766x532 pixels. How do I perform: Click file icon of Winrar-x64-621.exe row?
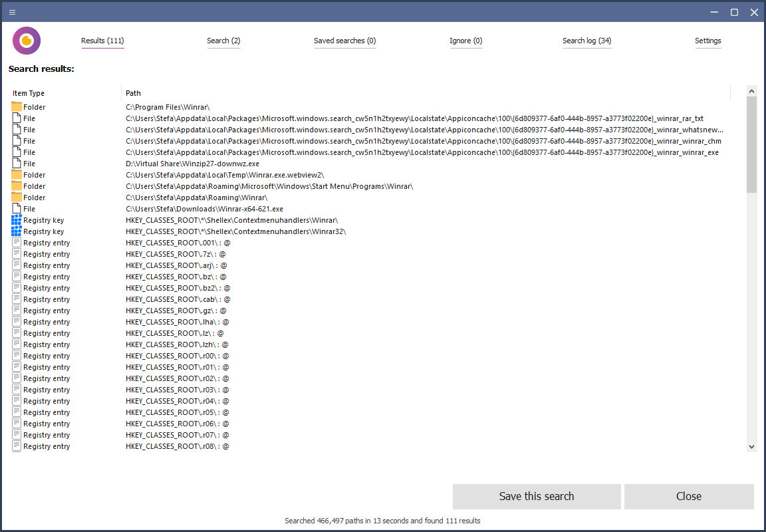(x=17, y=209)
